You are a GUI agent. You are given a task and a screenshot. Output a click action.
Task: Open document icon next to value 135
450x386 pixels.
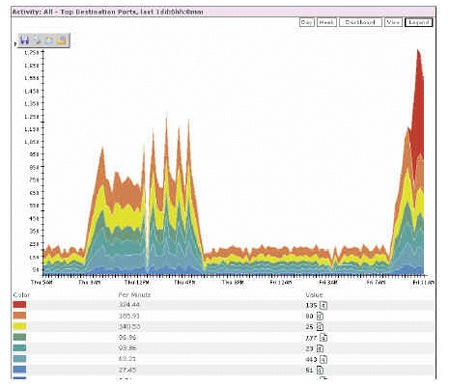(324, 305)
